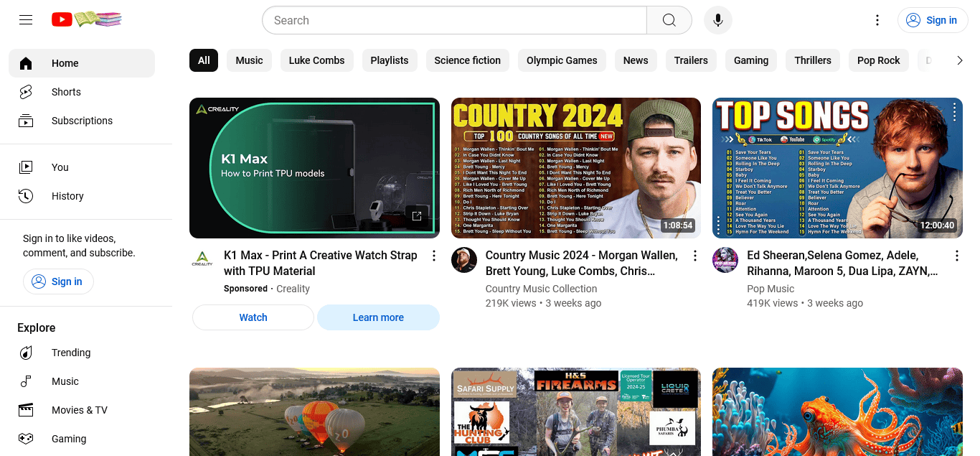Screen dimensions: 980x456
Task: Select the News chip
Action: pos(636,60)
